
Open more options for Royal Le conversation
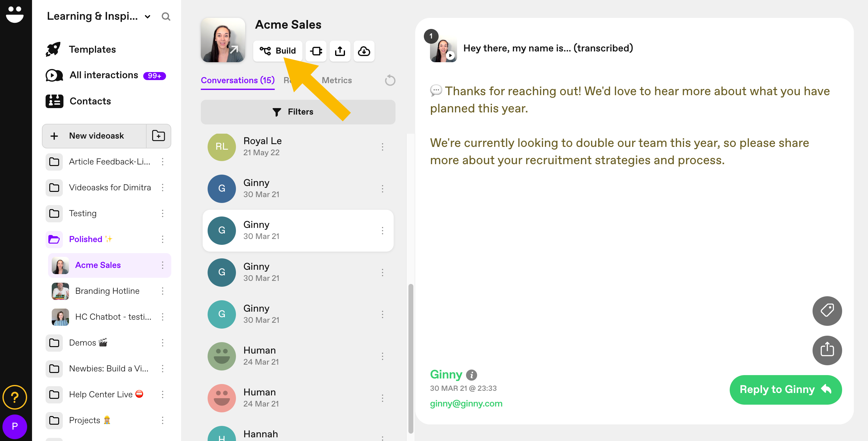[x=383, y=147]
